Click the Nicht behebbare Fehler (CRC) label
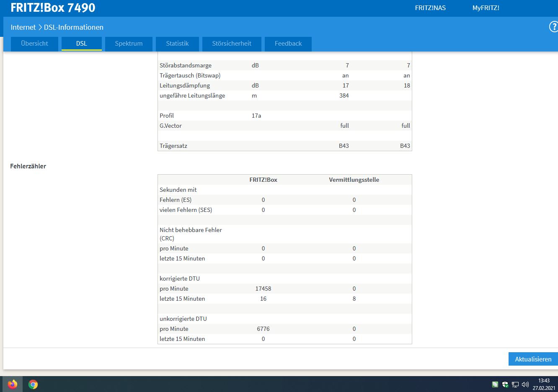The image size is (558, 392). [191, 234]
